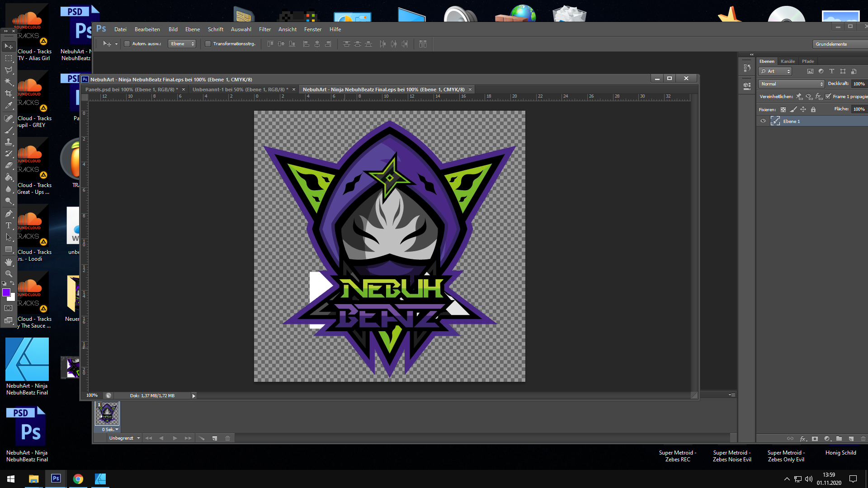Open Chrome from the taskbar
The width and height of the screenshot is (868, 488).
point(78,479)
